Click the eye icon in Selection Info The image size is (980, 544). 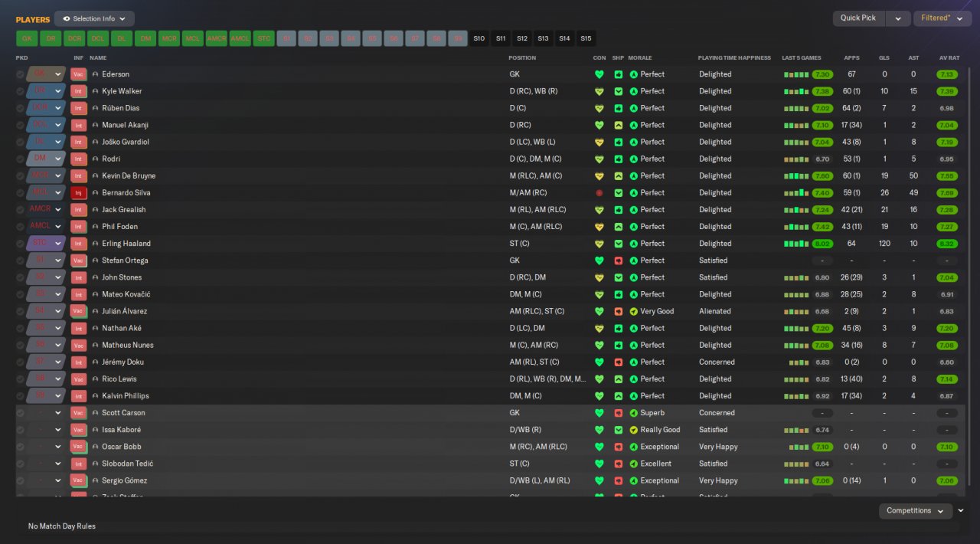coord(67,18)
